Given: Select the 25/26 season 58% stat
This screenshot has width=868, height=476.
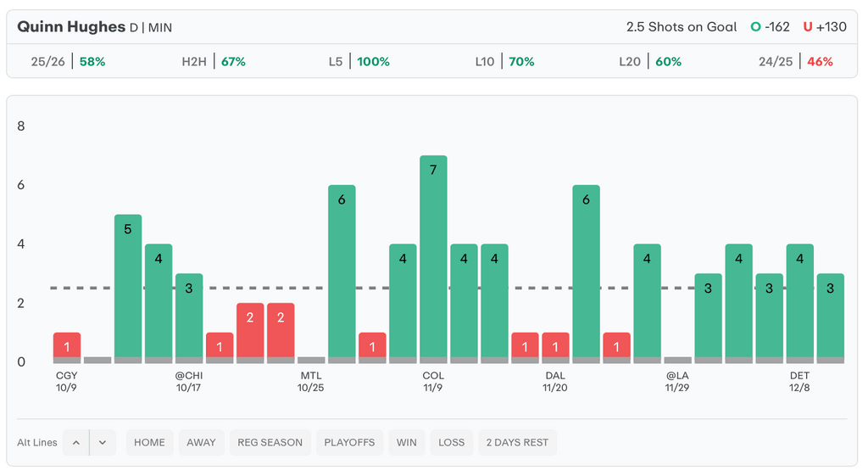Looking at the screenshot, I should (68, 62).
